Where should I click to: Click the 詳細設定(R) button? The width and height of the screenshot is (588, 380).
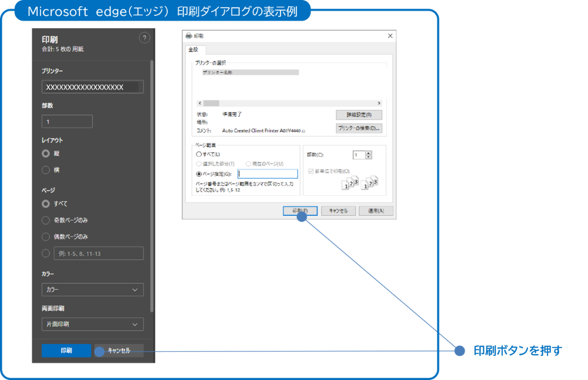pyautogui.click(x=359, y=114)
